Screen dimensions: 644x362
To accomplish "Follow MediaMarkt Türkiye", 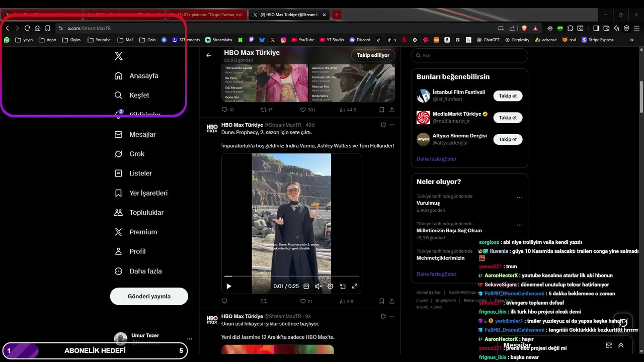I will pos(508,118).
